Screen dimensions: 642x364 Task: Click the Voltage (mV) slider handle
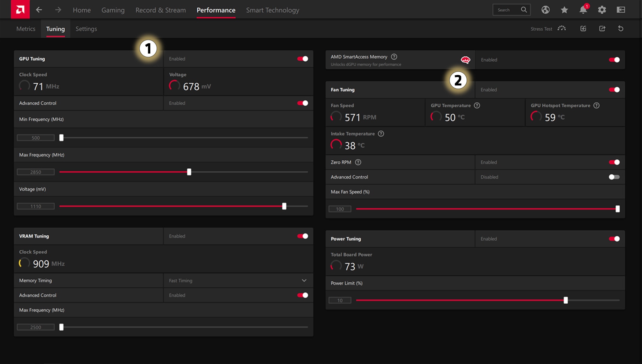pyautogui.click(x=284, y=206)
